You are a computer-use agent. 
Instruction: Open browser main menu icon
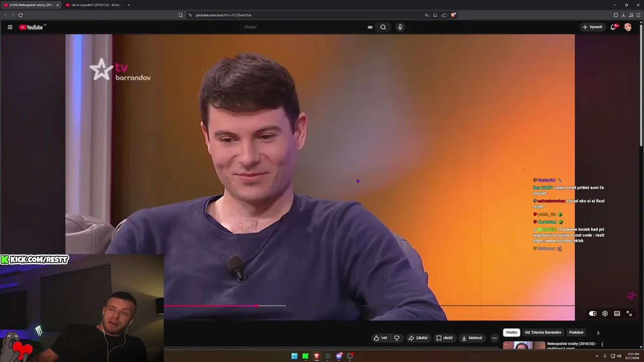[x=638, y=15]
